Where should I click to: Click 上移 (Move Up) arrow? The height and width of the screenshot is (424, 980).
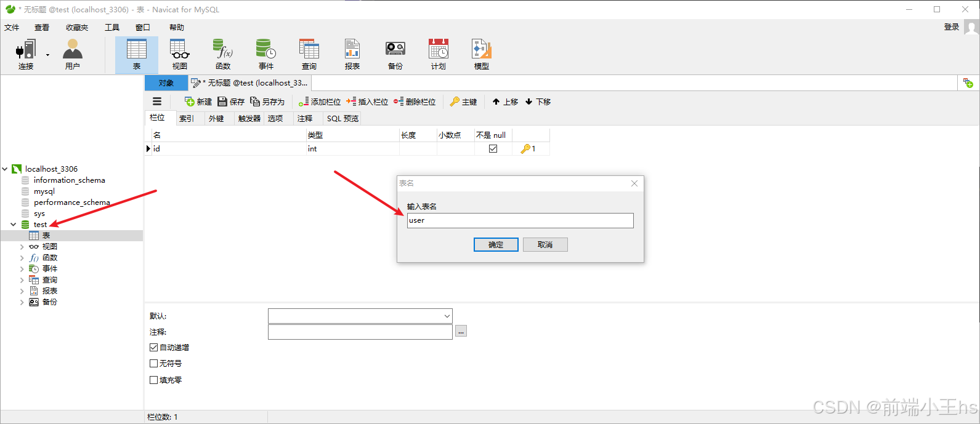tap(505, 102)
